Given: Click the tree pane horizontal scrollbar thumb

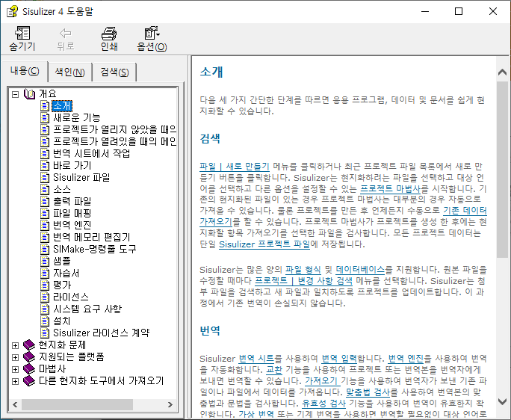Looking at the screenshot, I should [x=77, y=404].
